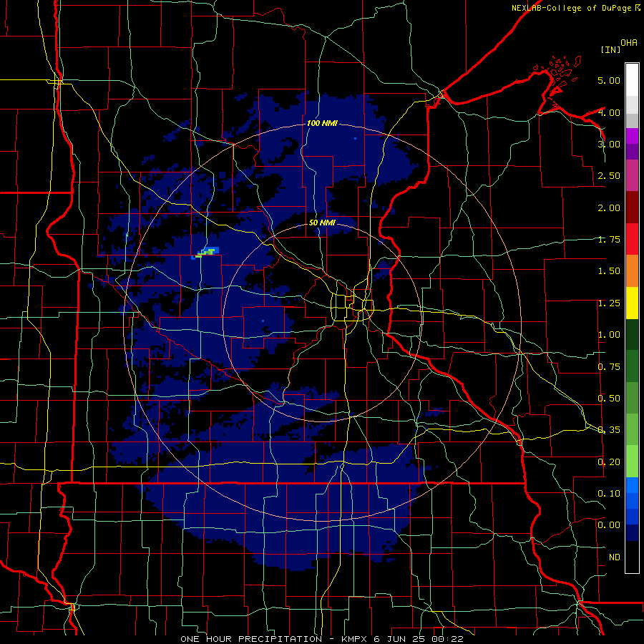Click the OHA product label
This screenshot has height=644, width=644.
pyautogui.click(x=629, y=43)
